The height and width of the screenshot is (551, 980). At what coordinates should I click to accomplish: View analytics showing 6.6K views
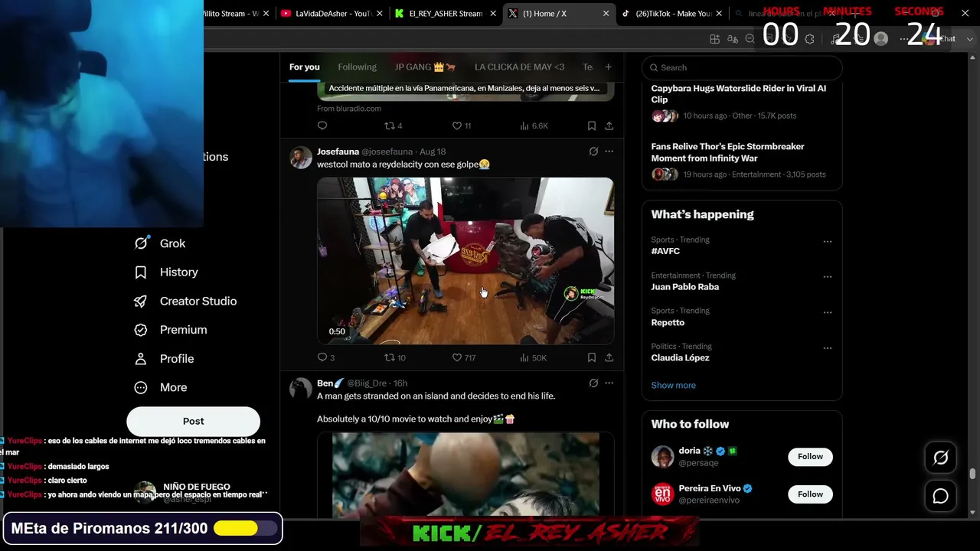coord(534,126)
